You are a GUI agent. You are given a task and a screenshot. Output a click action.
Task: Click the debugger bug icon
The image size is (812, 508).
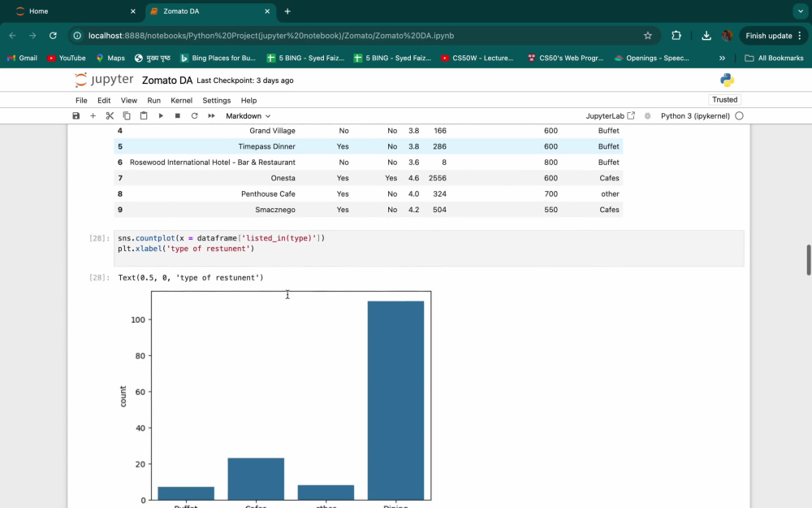(647, 116)
